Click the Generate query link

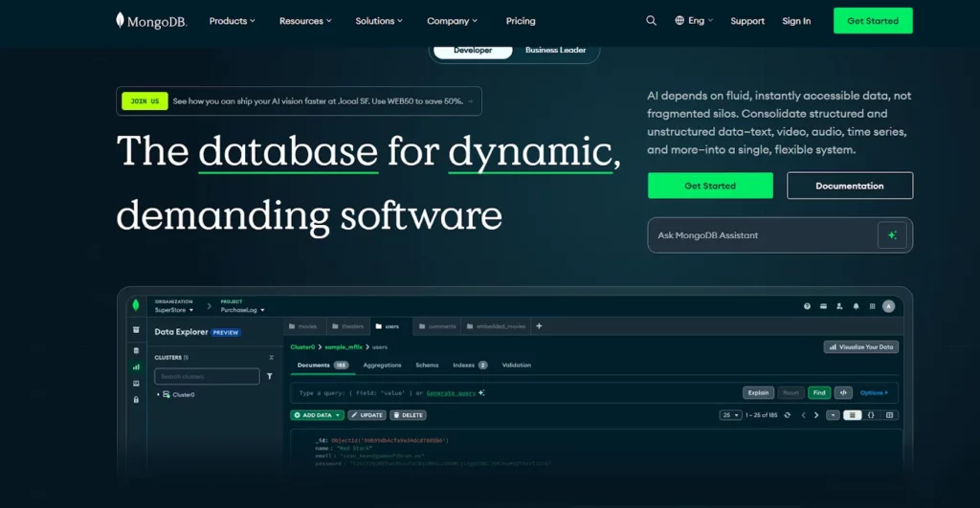click(451, 393)
